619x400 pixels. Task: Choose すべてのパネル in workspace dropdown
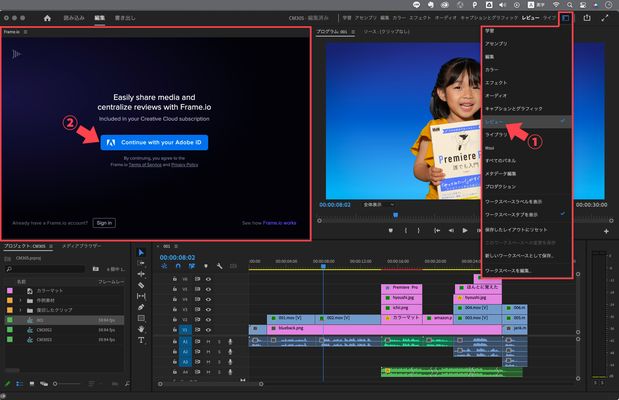tap(527, 161)
